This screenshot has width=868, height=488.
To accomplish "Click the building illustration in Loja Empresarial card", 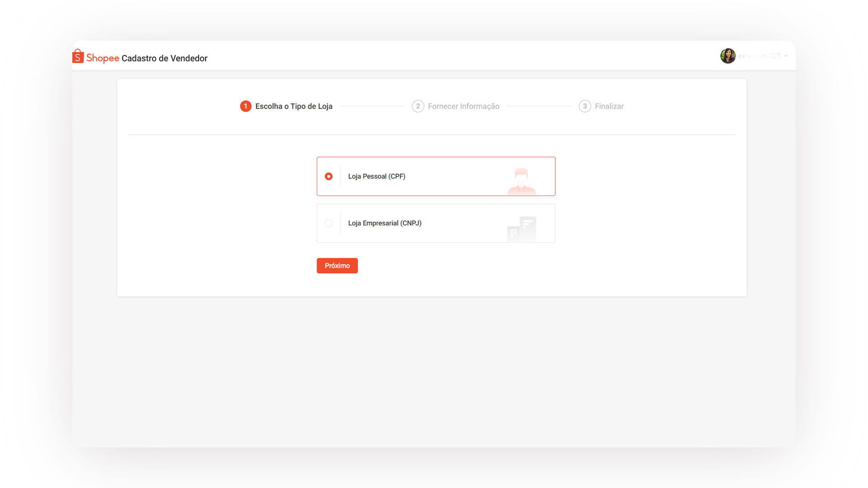I will coord(522,229).
